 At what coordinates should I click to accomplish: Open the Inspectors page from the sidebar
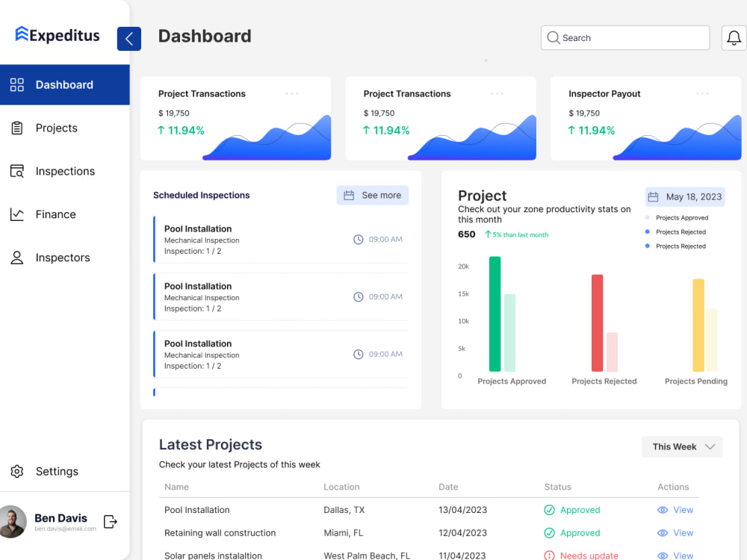tap(63, 258)
